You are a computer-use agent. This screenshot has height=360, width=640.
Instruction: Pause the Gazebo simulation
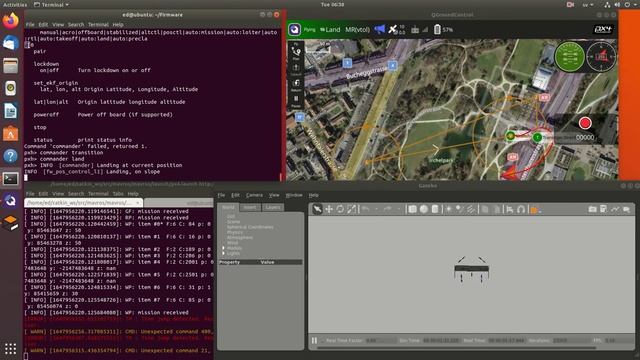[314, 340]
